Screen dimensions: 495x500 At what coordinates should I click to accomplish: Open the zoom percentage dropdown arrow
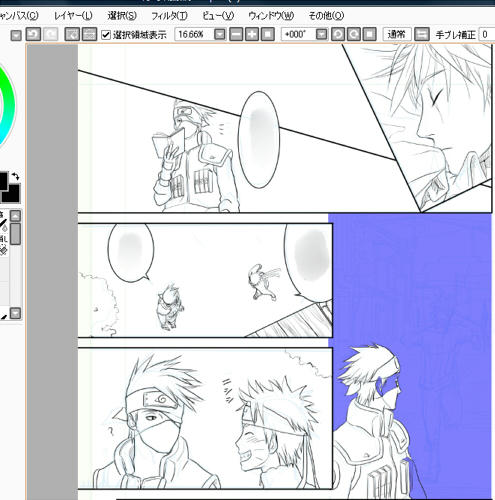click(x=219, y=34)
